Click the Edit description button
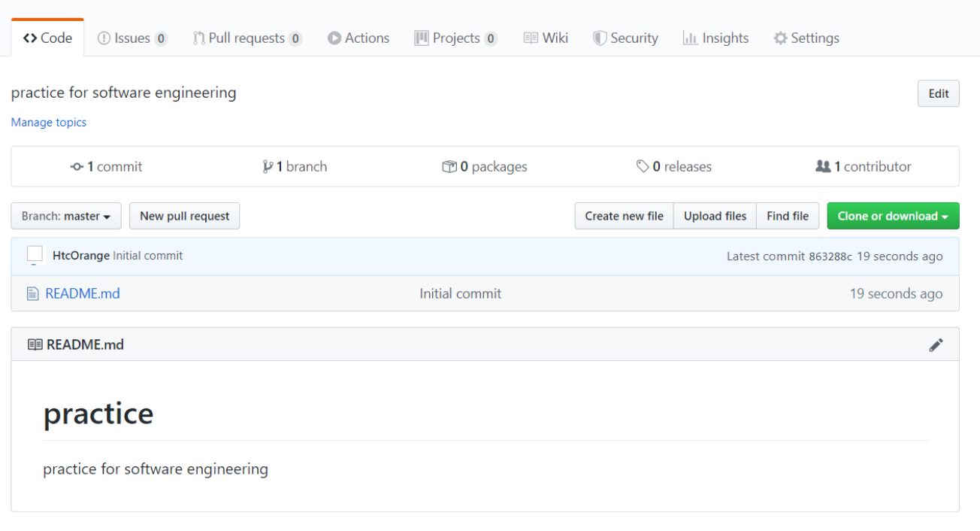 click(x=938, y=94)
